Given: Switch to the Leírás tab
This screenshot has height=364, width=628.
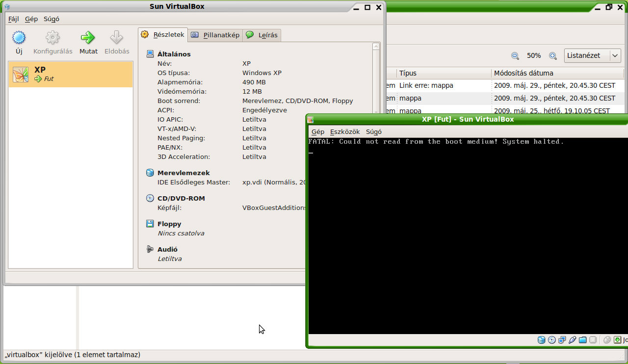Looking at the screenshot, I should (x=262, y=35).
